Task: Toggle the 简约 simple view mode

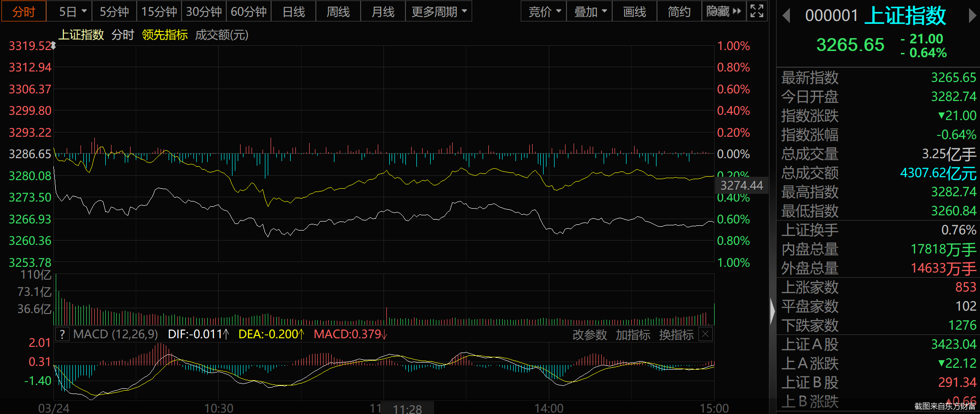Action: coord(679,11)
